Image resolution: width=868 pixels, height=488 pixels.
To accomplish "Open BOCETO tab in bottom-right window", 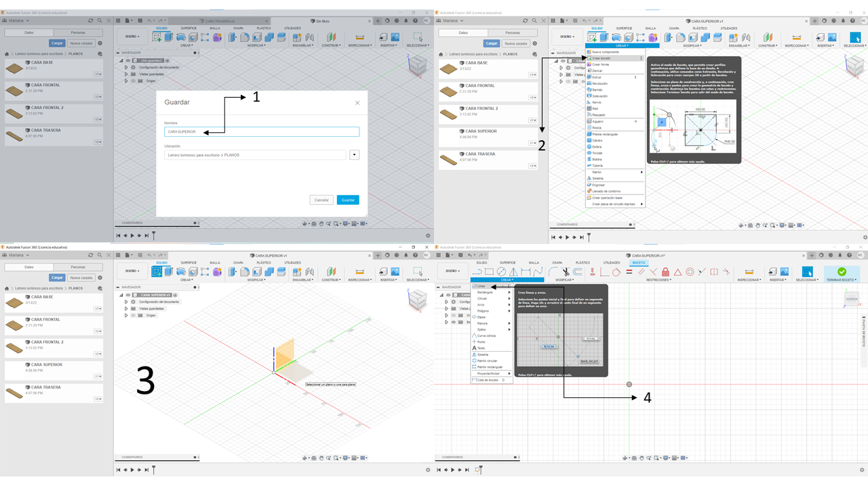I will coord(639,262).
